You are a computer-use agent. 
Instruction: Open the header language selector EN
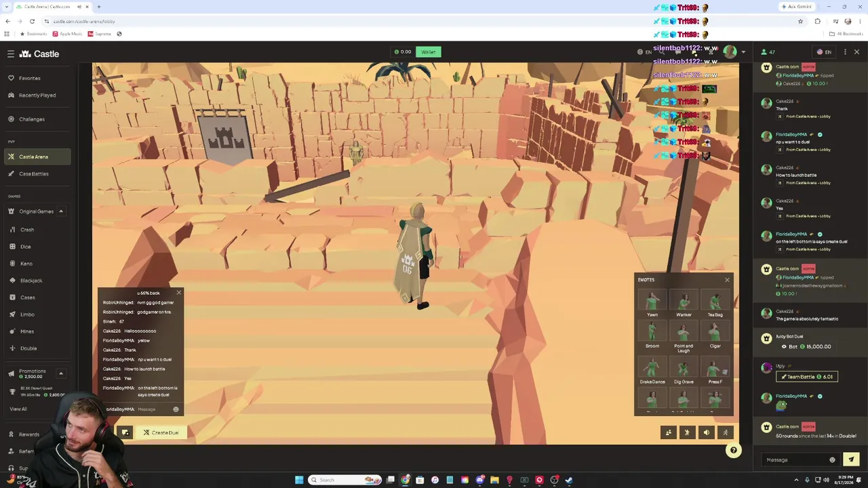[x=645, y=52]
